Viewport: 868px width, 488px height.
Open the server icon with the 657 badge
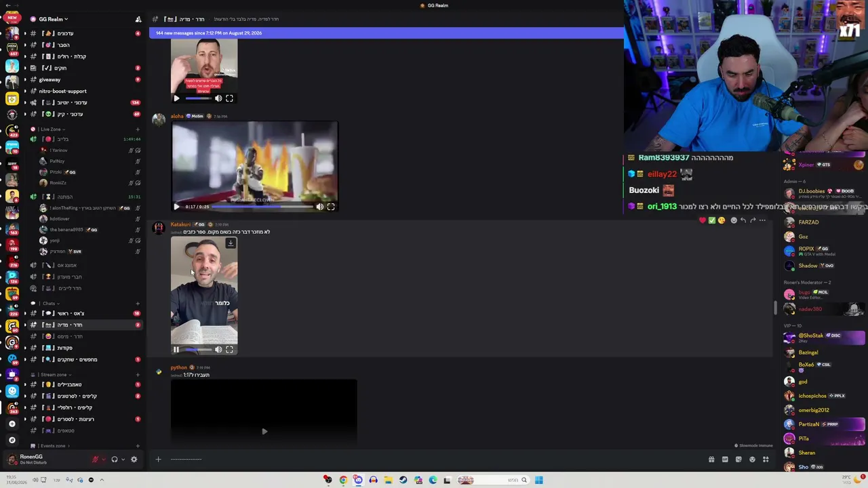[12, 48]
